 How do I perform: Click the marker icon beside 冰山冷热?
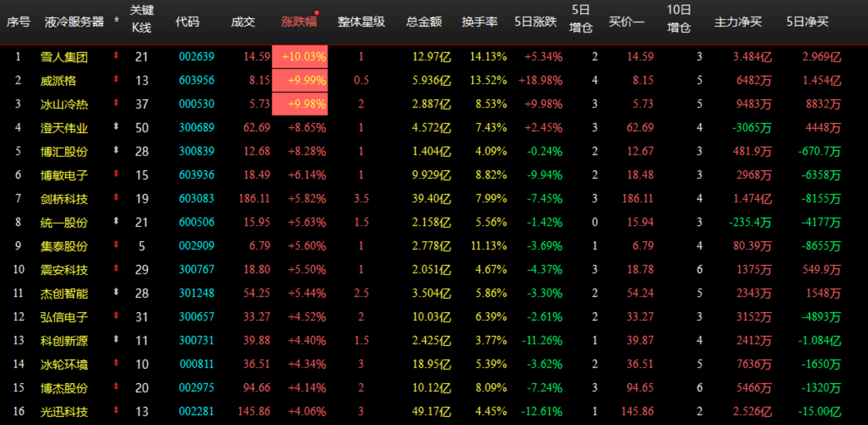[116, 103]
